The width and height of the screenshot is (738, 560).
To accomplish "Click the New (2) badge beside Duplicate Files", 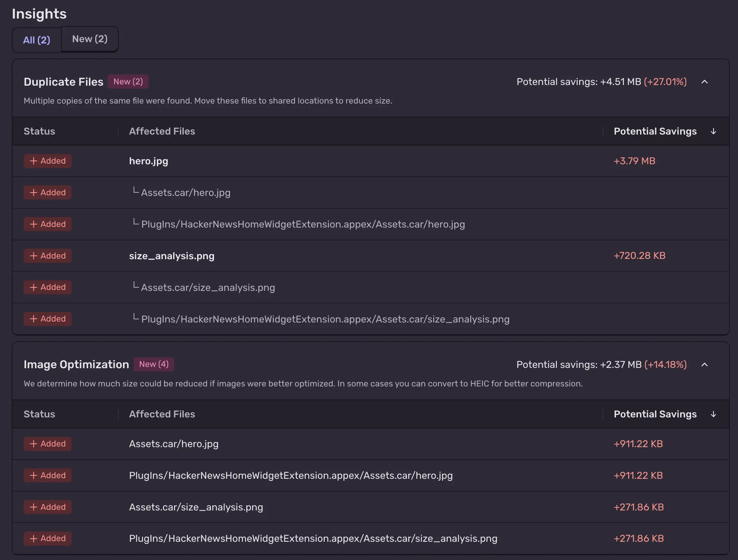I will coord(128,82).
